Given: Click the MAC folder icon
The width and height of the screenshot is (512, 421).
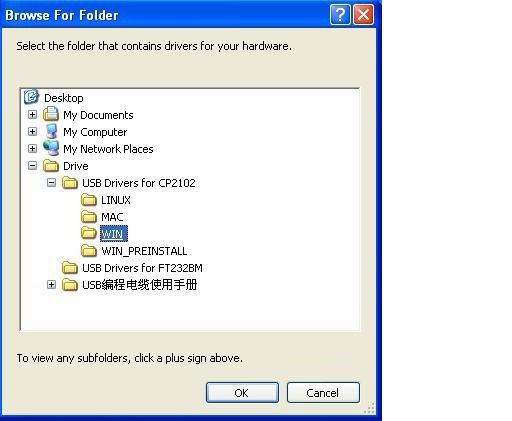Looking at the screenshot, I should coord(89,217).
